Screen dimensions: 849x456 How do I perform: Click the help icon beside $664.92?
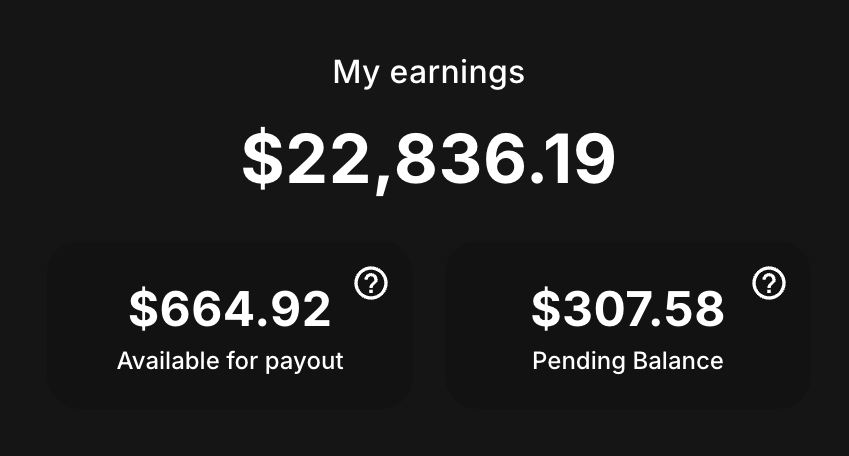[371, 284]
